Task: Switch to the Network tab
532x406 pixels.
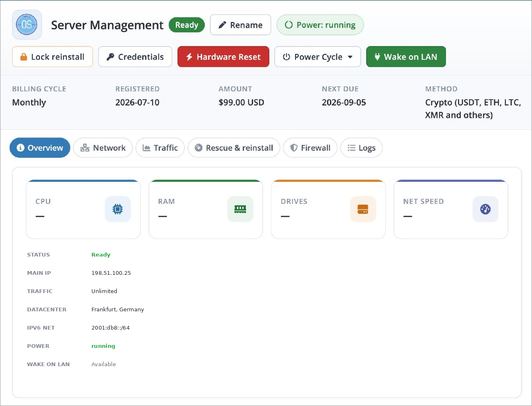Action: click(x=103, y=148)
